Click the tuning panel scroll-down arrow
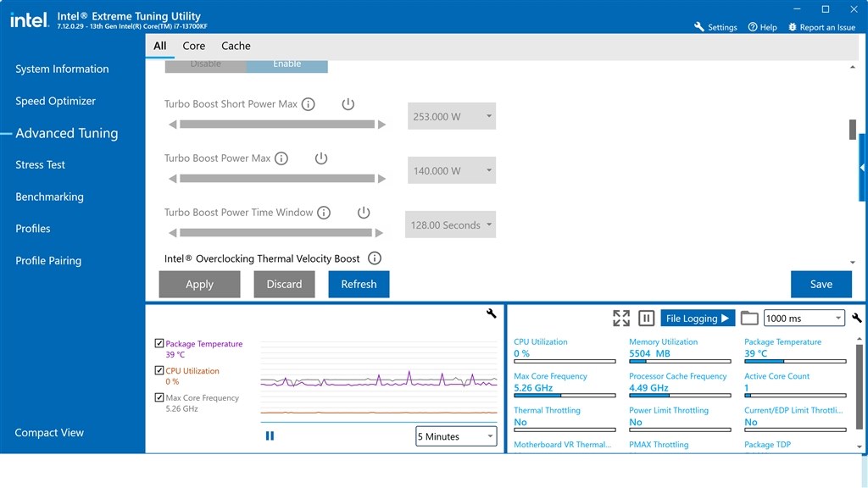868x488 pixels. coord(853,263)
